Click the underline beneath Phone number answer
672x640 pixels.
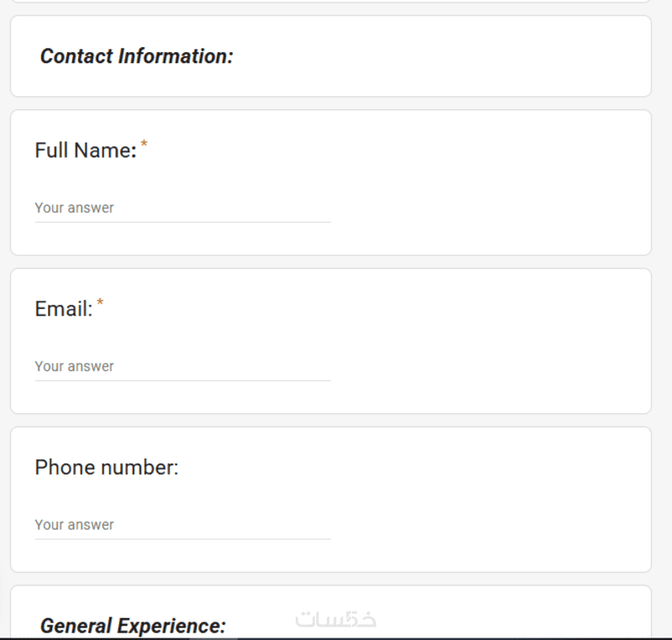click(x=182, y=539)
